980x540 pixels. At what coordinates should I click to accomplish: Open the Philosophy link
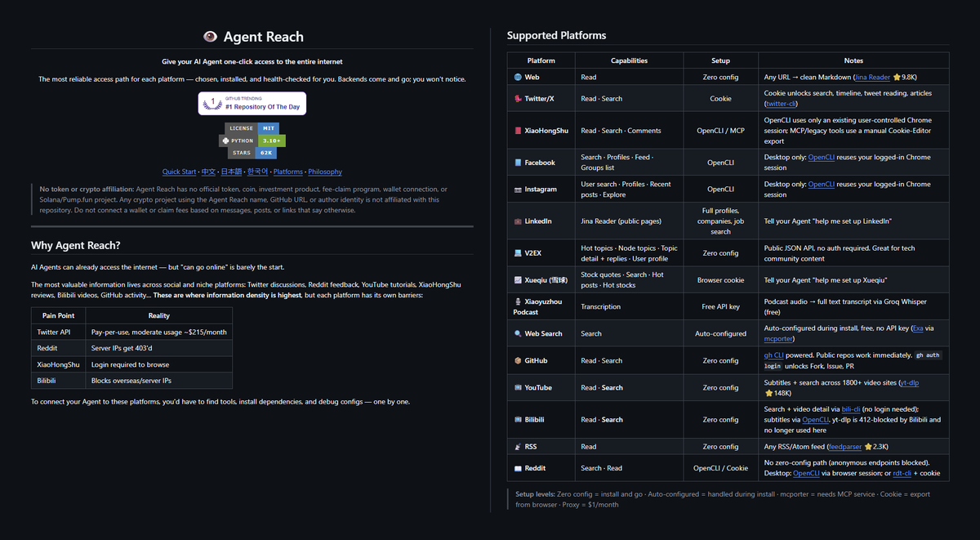tap(325, 172)
